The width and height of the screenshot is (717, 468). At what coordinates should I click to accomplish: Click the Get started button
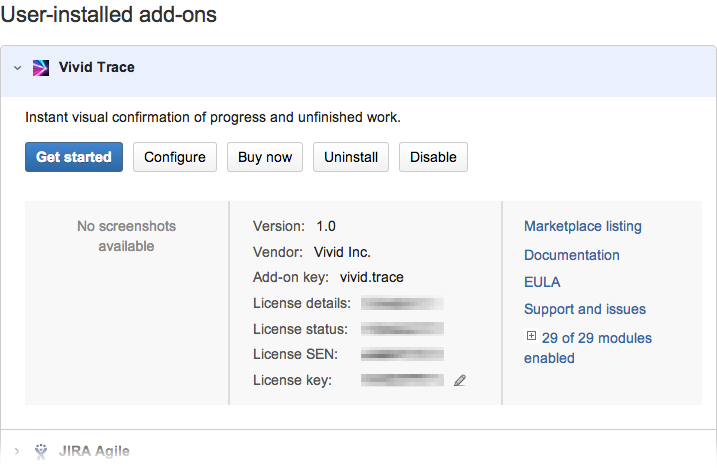point(74,157)
